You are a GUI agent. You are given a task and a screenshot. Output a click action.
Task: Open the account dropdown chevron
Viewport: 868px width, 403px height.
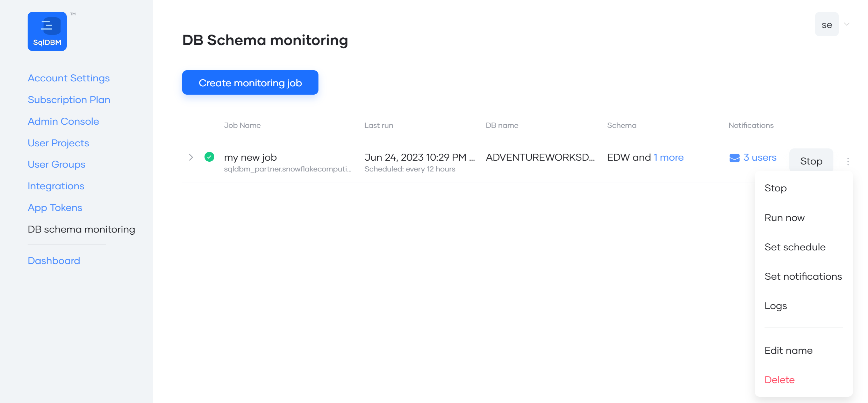847,24
